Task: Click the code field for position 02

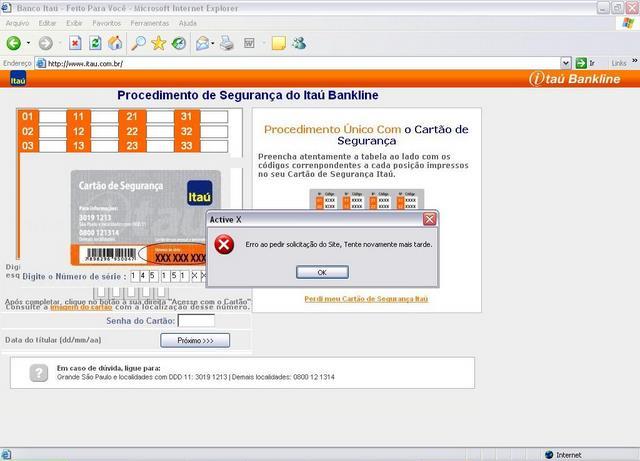Action: coord(52,131)
